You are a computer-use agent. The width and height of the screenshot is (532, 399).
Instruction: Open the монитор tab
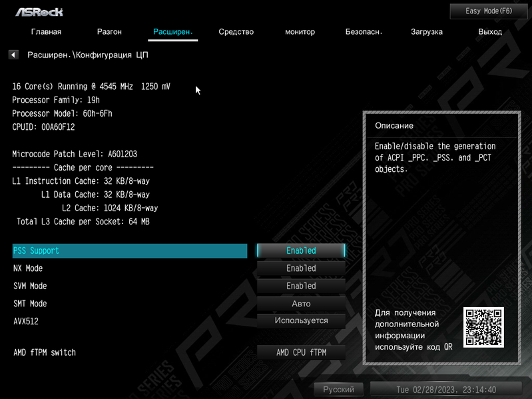[300, 31]
